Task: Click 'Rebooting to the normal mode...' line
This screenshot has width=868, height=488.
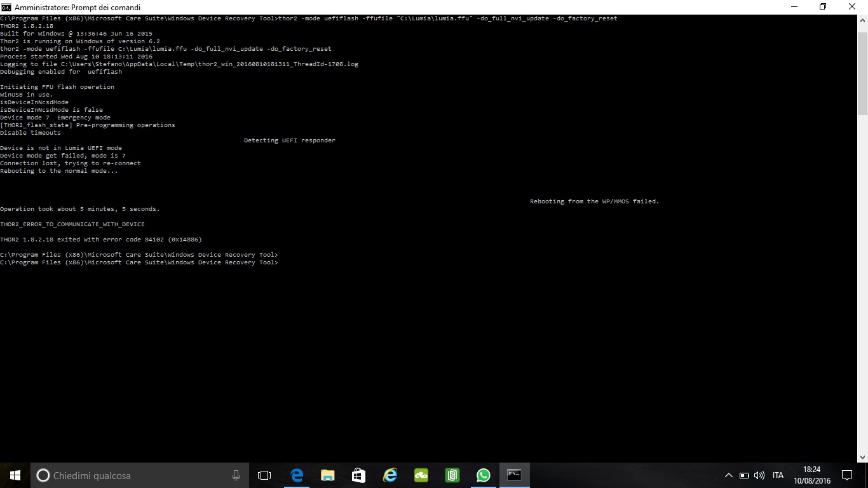Action: (59, 171)
